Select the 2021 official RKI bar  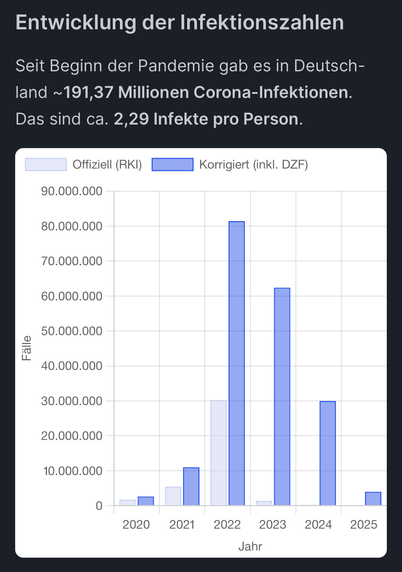[x=173, y=496]
